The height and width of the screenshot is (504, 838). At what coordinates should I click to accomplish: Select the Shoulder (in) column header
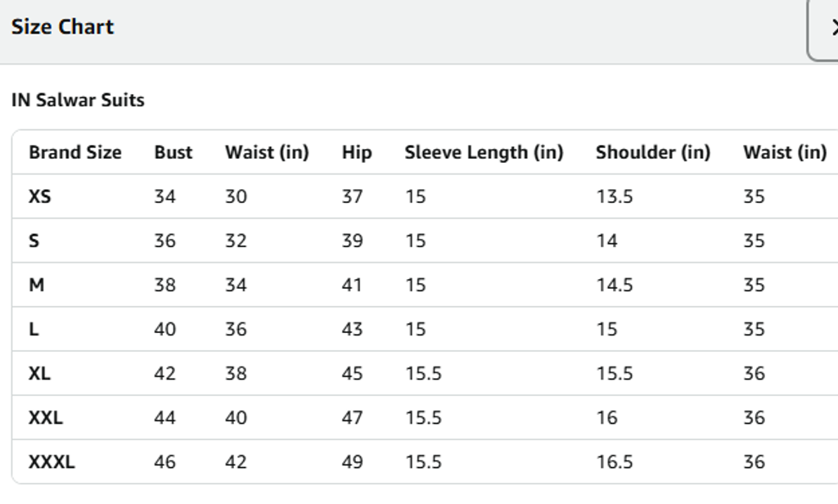point(653,152)
